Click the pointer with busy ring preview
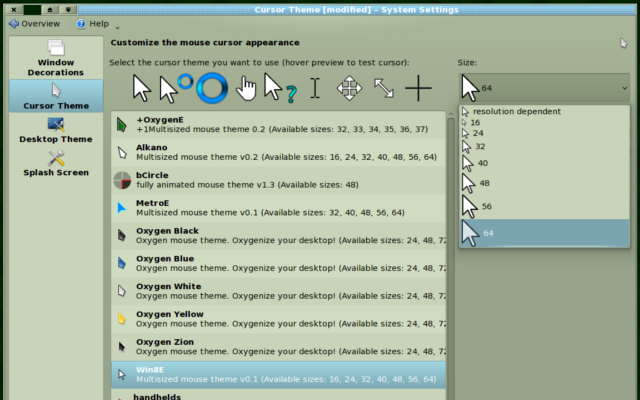This screenshot has height=400, width=640. point(176,88)
